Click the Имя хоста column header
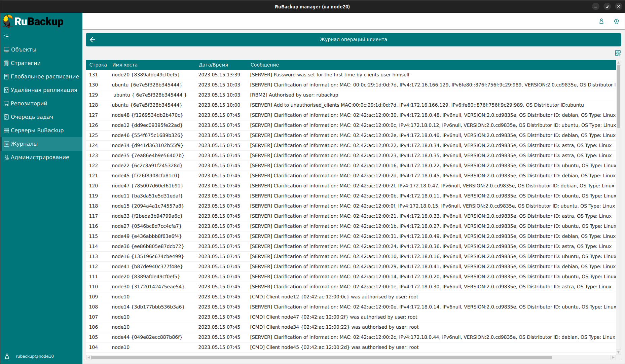625x364 pixels. click(125, 65)
